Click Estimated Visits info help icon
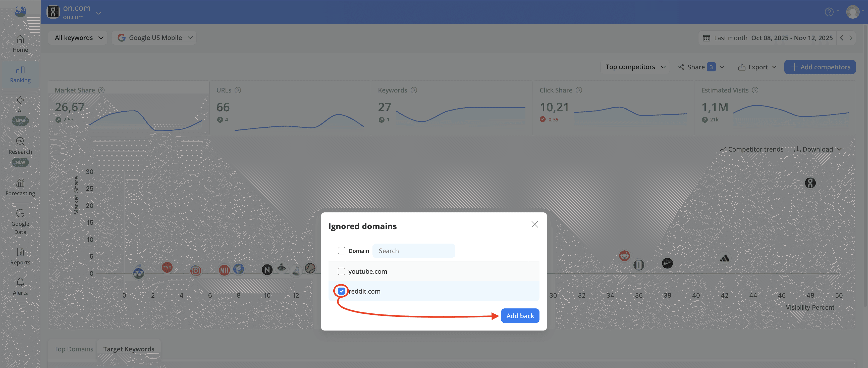Image resolution: width=868 pixels, height=368 pixels. (755, 90)
